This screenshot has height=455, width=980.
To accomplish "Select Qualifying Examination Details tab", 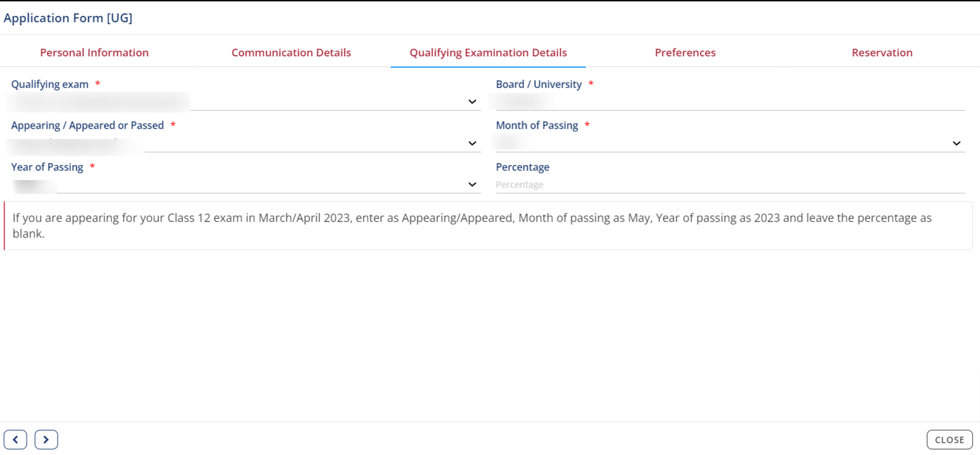I will pos(488,52).
